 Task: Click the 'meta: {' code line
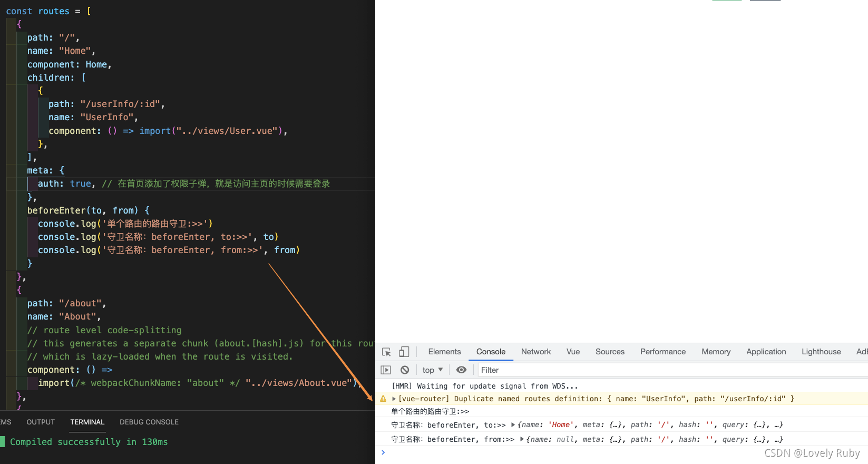pyautogui.click(x=46, y=170)
